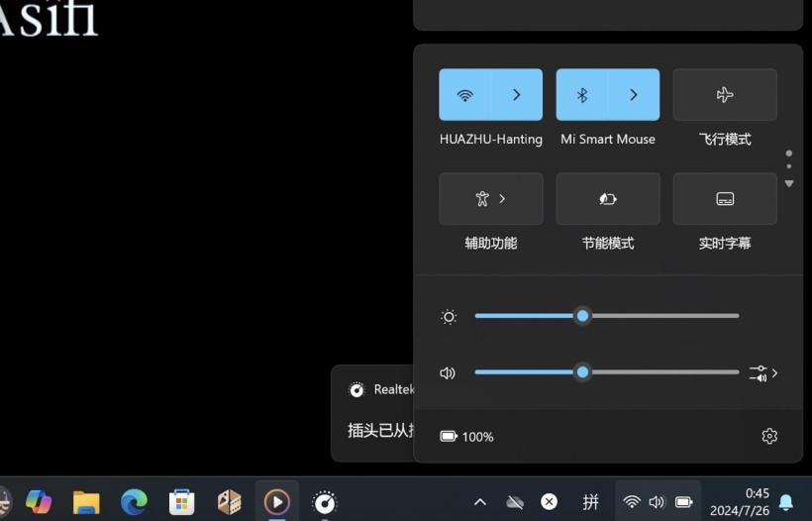Enable 节能模式 energy saver tile

[x=608, y=199]
